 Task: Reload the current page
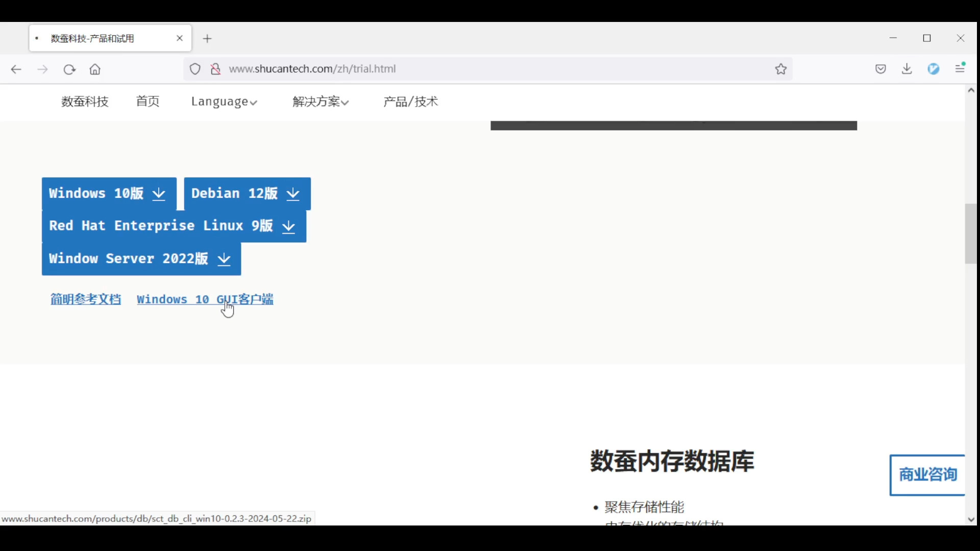coord(69,69)
